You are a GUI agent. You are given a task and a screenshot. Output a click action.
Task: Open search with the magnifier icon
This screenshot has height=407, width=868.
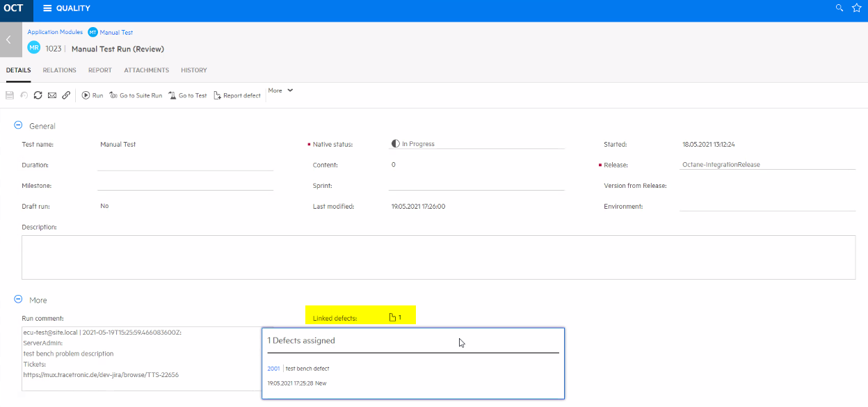(x=839, y=8)
